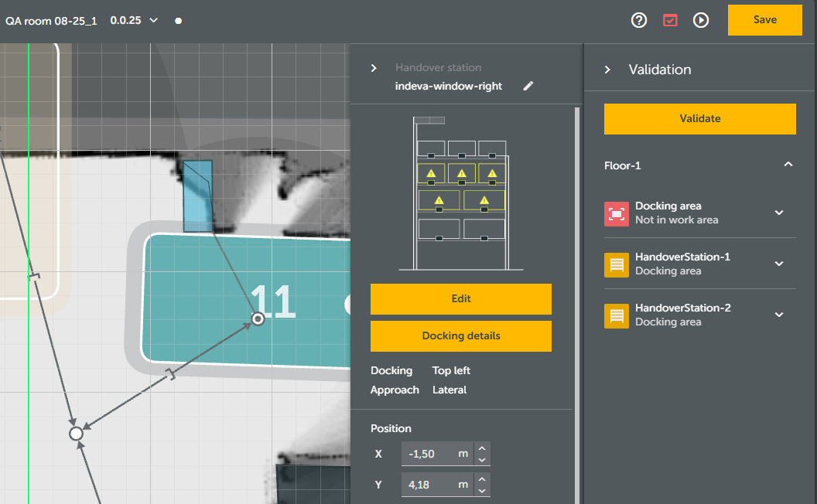This screenshot has width=817, height=504.
Task: Decrease the X position value
Action: click(x=482, y=460)
